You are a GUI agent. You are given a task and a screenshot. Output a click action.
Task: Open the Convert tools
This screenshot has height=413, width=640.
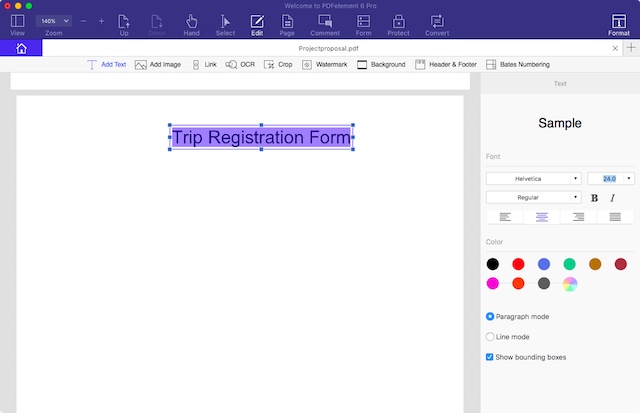click(437, 25)
